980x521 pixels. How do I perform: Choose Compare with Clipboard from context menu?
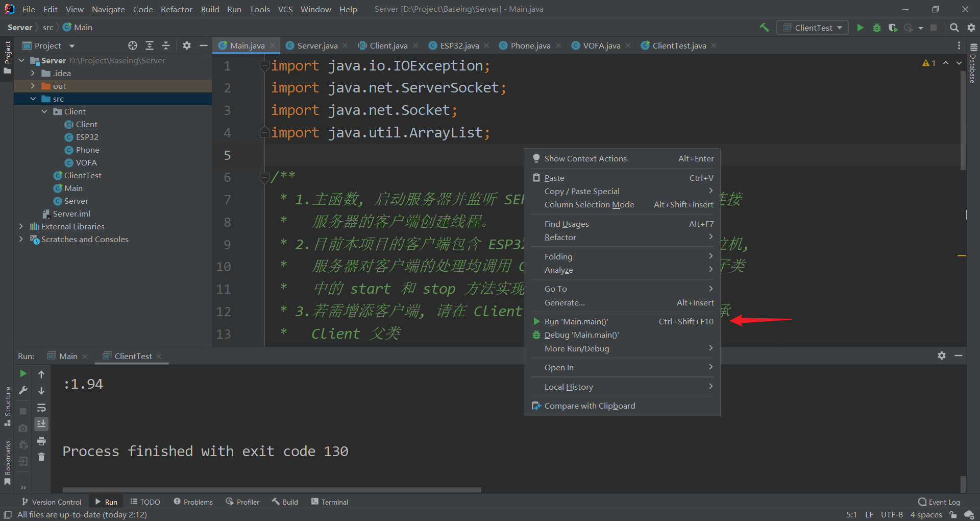(x=590, y=405)
